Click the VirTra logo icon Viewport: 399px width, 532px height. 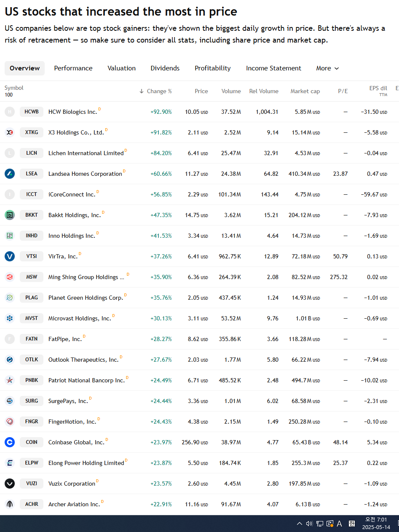[10, 256]
